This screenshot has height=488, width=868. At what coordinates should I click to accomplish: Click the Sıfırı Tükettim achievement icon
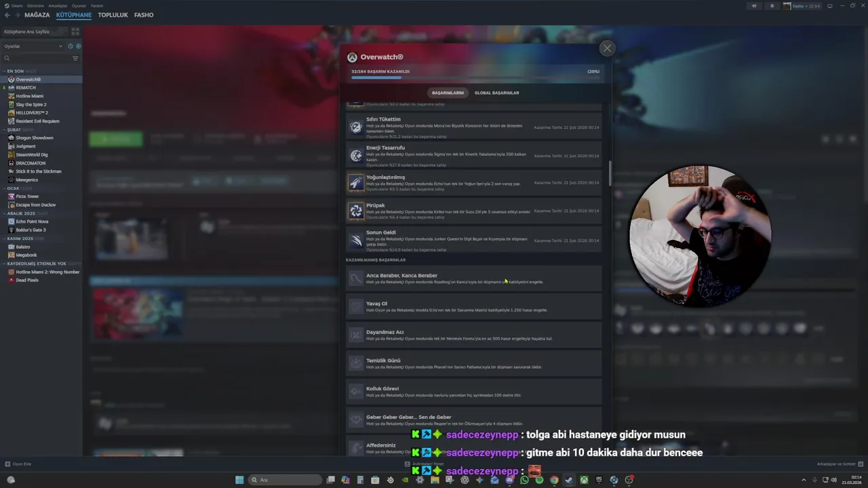(356, 127)
